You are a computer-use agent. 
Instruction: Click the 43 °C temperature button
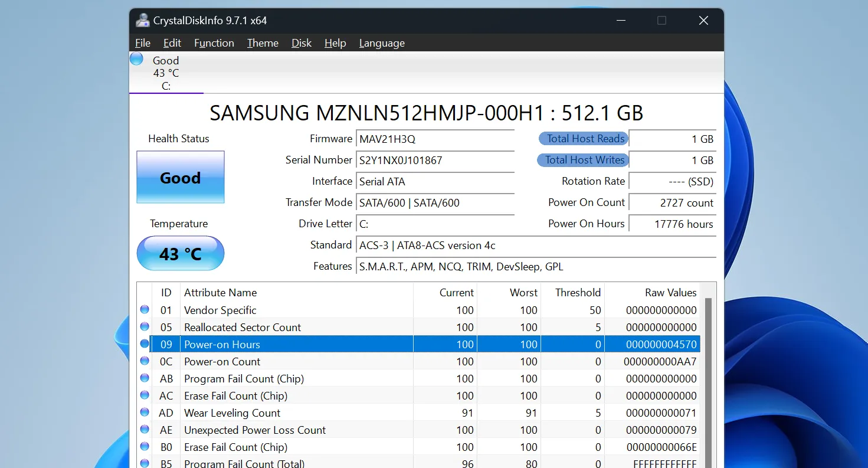(181, 253)
